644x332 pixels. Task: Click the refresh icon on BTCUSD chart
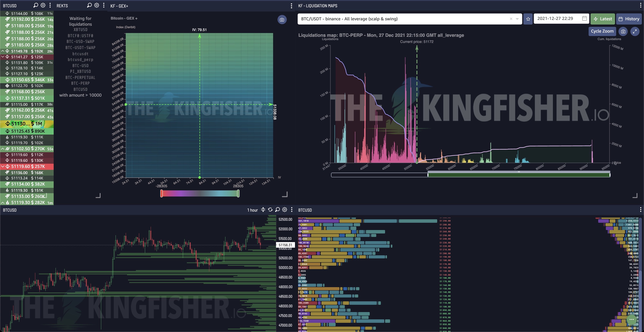tap(270, 210)
